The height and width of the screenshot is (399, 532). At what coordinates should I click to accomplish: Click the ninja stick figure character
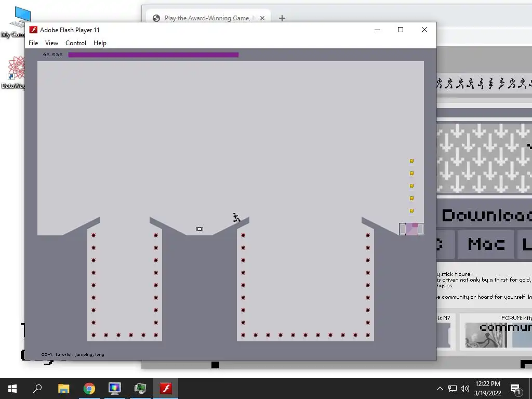pyautogui.click(x=236, y=218)
